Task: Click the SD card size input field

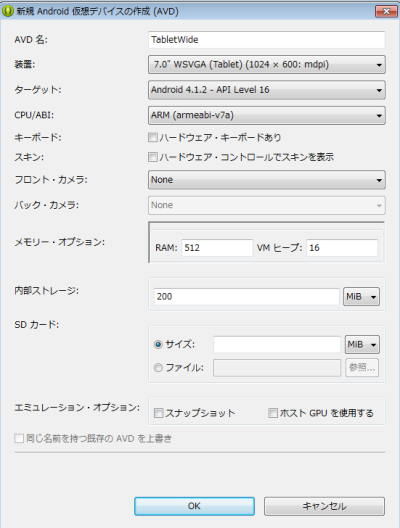Action: pos(277,344)
